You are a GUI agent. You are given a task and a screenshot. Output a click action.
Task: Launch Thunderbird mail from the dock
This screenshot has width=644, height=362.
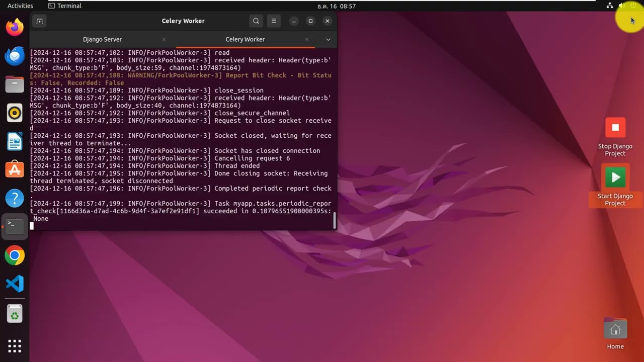15,55
